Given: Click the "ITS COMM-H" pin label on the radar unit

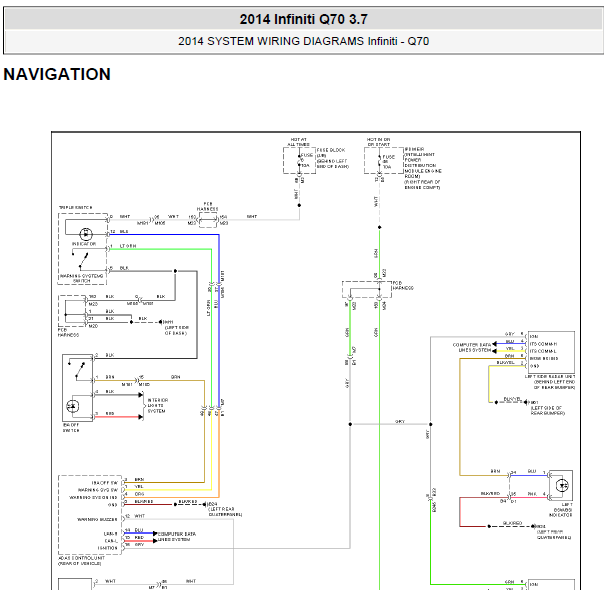Looking at the screenshot, I should coord(543,344).
